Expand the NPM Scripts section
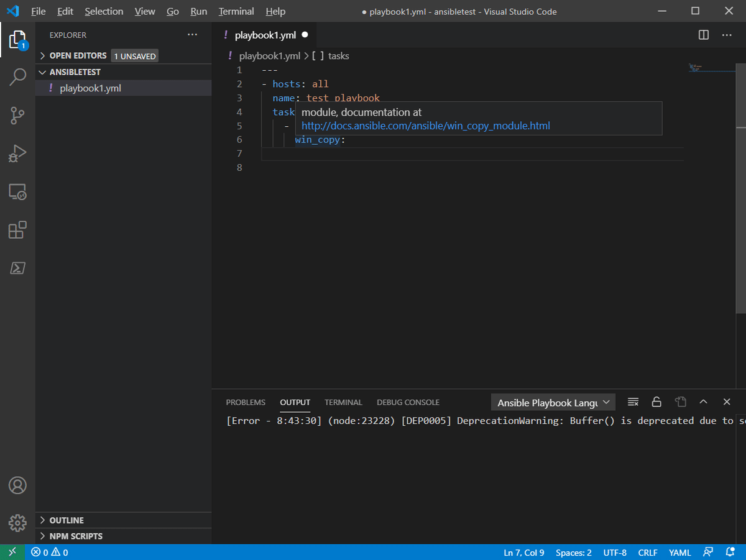Image resolution: width=746 pixels, height=560 pixels. 76,536
